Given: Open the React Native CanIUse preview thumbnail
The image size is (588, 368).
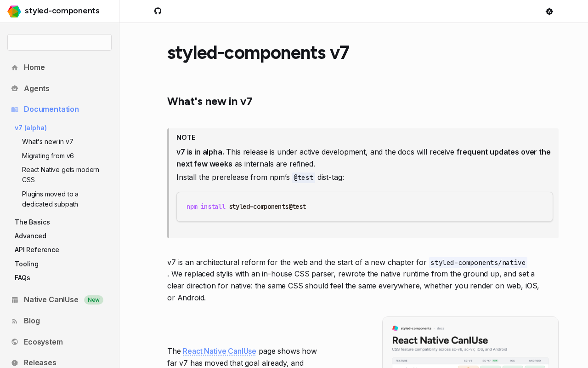Looking at the screenshot, I should pyautogui.click(x=470, y=342).
